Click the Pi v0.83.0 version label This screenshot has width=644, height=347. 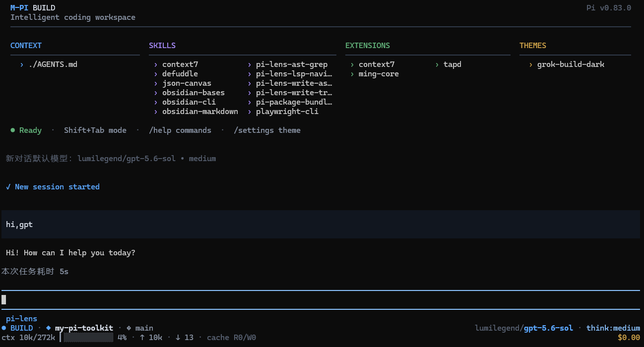pyautogui.click(x=609, y=8)
